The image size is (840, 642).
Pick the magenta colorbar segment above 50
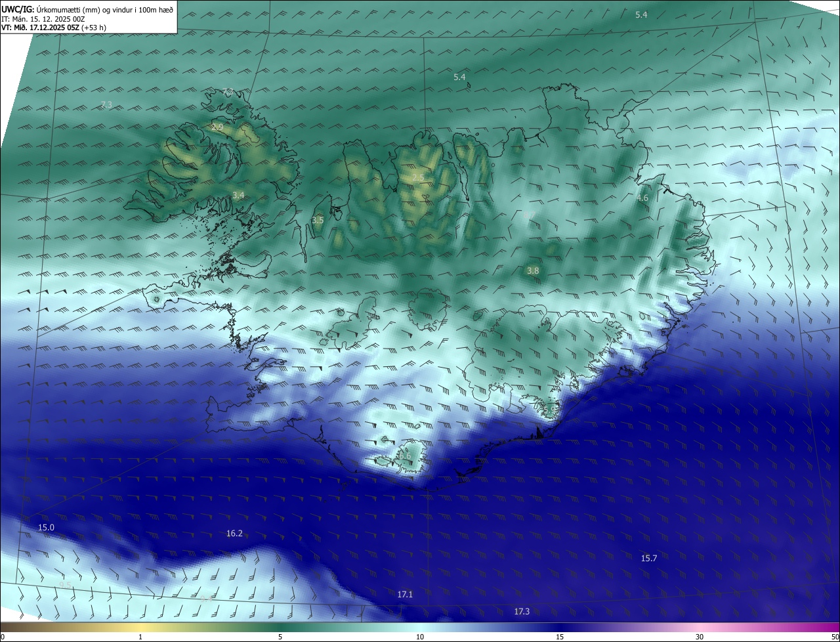(x=833, y=627)
